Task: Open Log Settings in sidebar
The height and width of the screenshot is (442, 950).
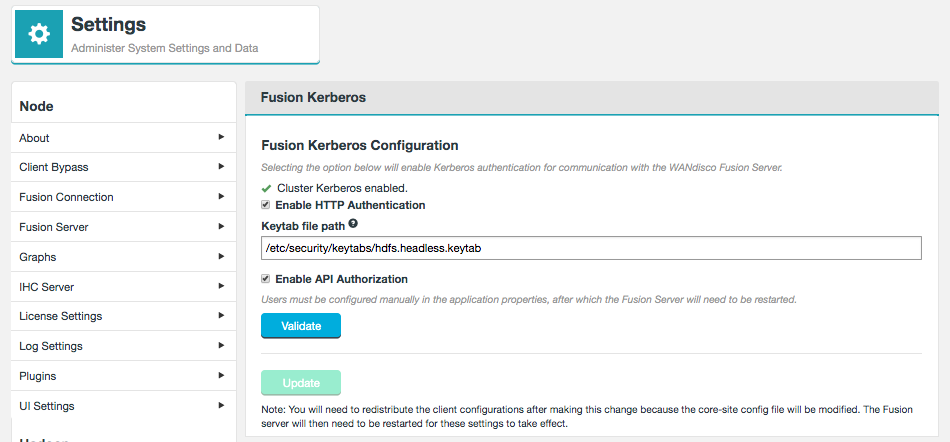Action: tap(124, 346)
